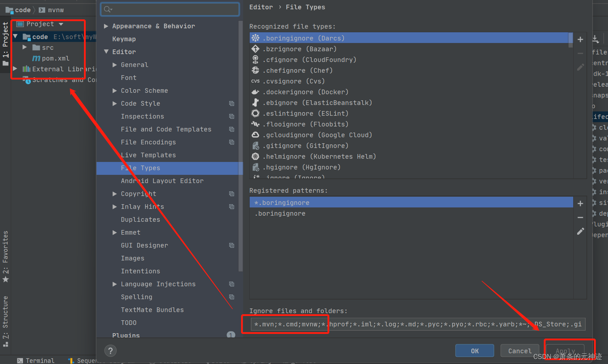Select .gitignore (GitIgnore) file type row
Screen dimensions: 608x364
pos(409,145)
